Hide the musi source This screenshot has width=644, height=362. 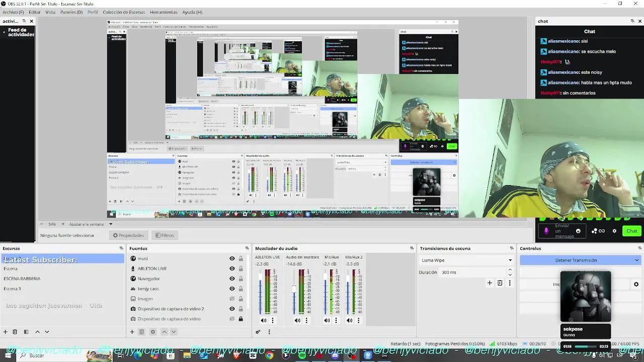click(232, 258)
